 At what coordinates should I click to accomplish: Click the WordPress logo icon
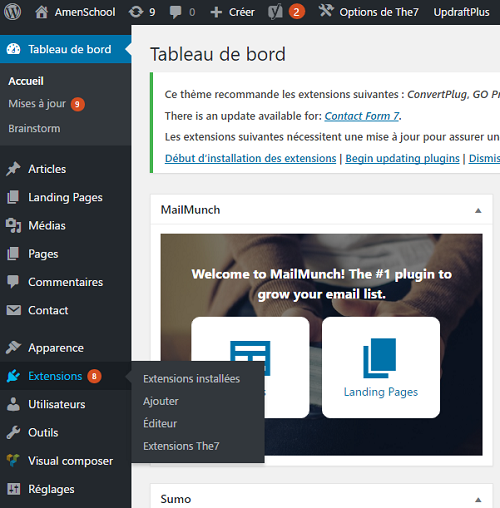pyautogui.click(x=12, y=12)
